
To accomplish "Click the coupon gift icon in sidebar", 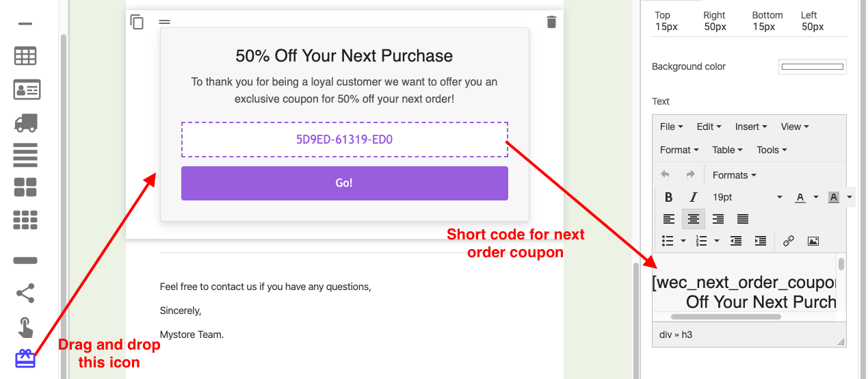I will 25,358.
